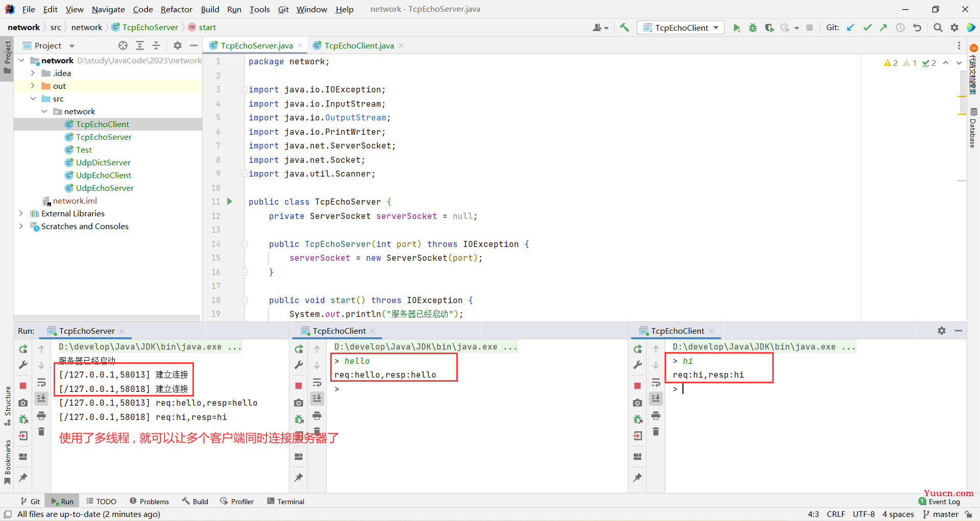980x521 pixels.
Task: Open the Structure side tool window
Action: tap(7, 406)
